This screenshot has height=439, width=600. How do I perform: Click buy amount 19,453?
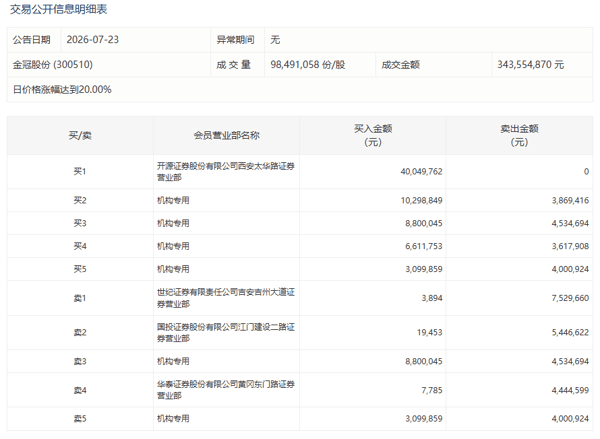[430, 333]
